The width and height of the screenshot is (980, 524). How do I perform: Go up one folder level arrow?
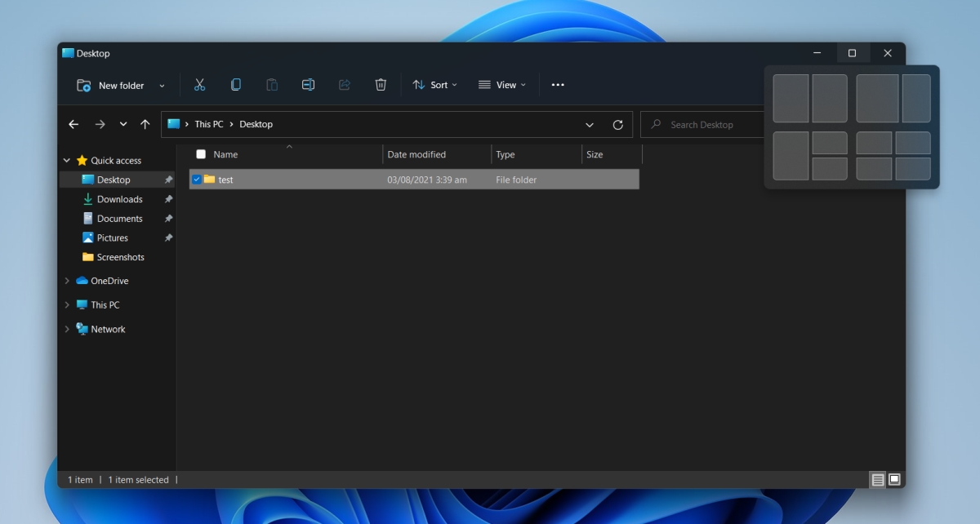coord(145,124)
